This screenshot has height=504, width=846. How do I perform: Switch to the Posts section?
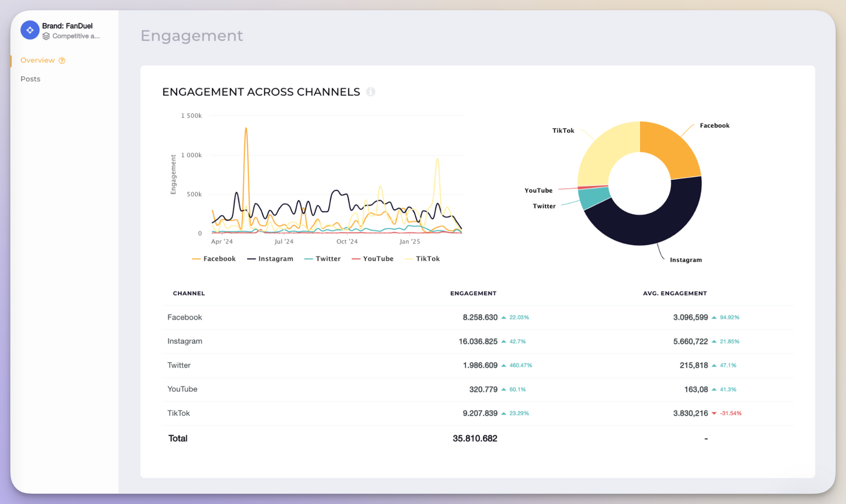[x=30, y=79]
